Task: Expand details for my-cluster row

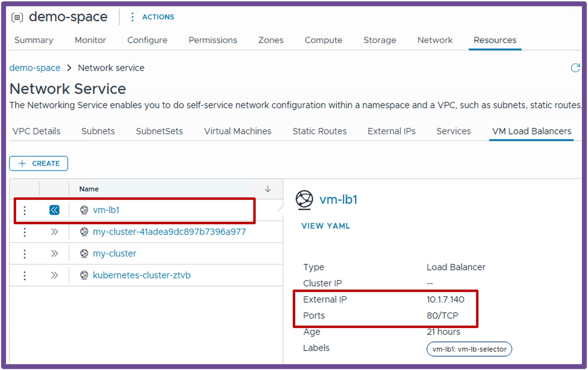Action: coord(54,254)
